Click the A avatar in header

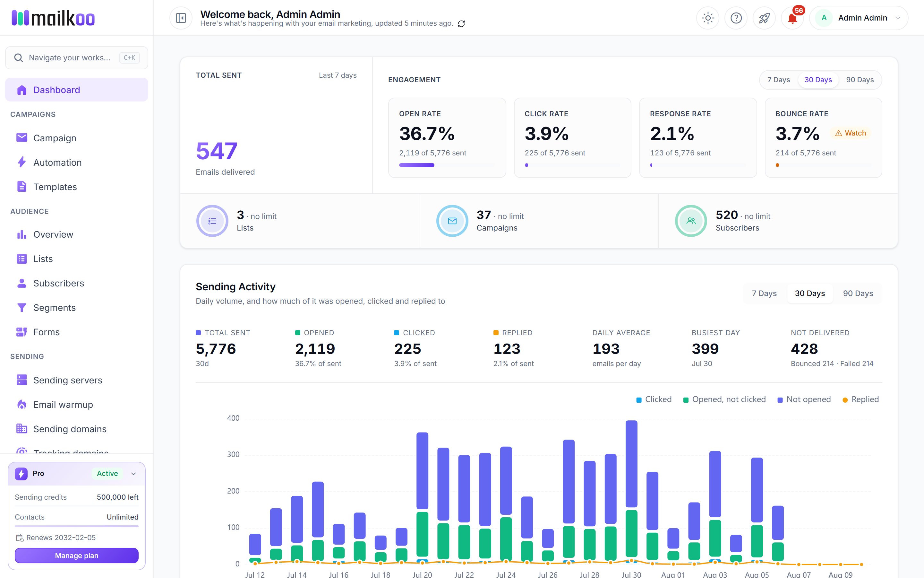(824, 18)
